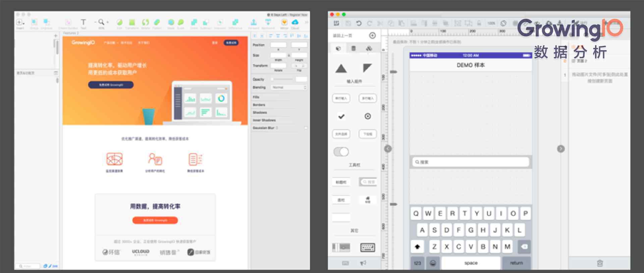Screen dimensions: 644x273
Task: Click the Rotate input in Transform row
Action: pos(278,66)
